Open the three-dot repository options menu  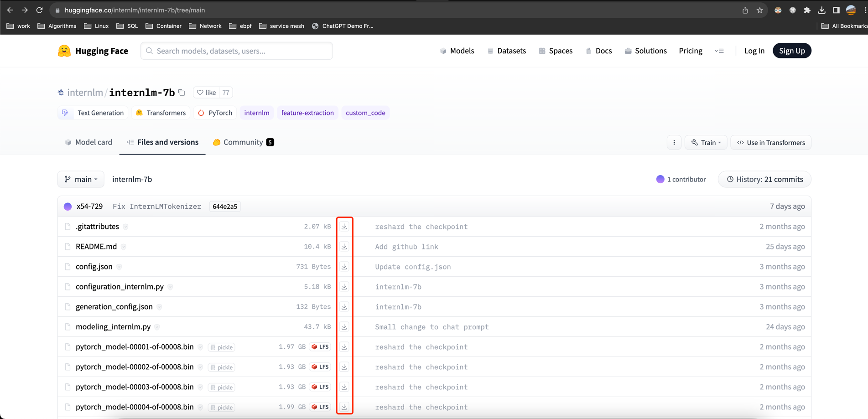point(674,143)
